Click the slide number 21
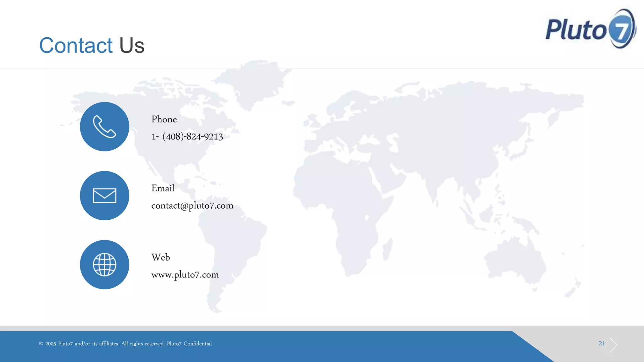644x362 pixels. pyautogui.click(x=602, y=343)
